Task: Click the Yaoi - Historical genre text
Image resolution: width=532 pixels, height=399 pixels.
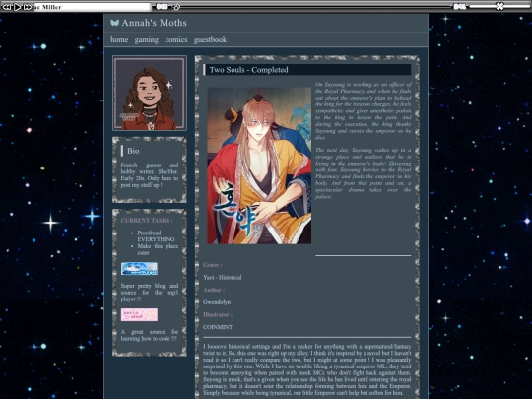Action: click(x=223, y=277)
